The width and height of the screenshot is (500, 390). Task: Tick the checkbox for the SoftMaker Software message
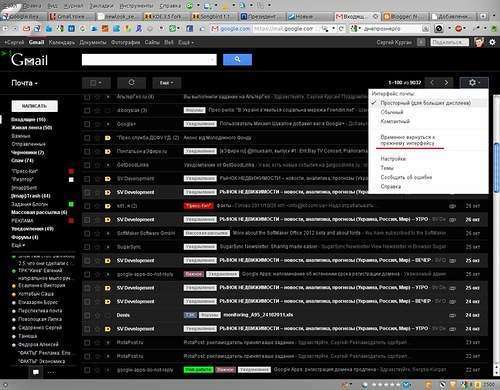point(87,233)
